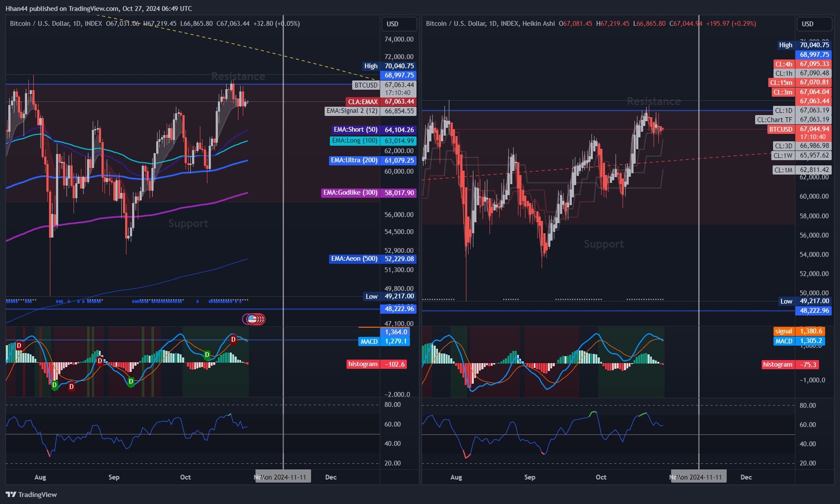Click the CL:1h level label
This screenshot has width=840, height=504.
coord(801,73)
